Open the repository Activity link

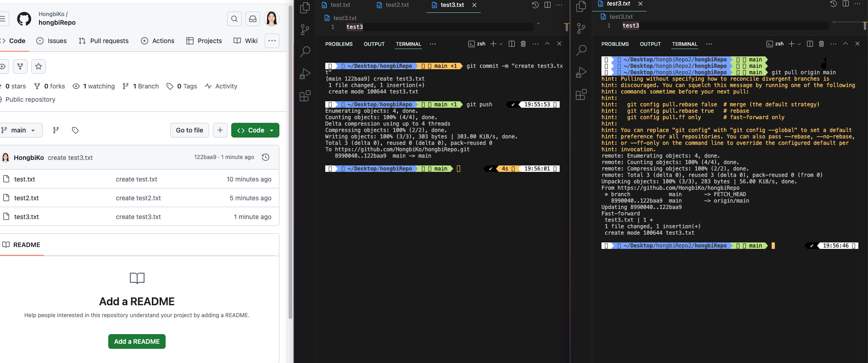pos(221,86)
